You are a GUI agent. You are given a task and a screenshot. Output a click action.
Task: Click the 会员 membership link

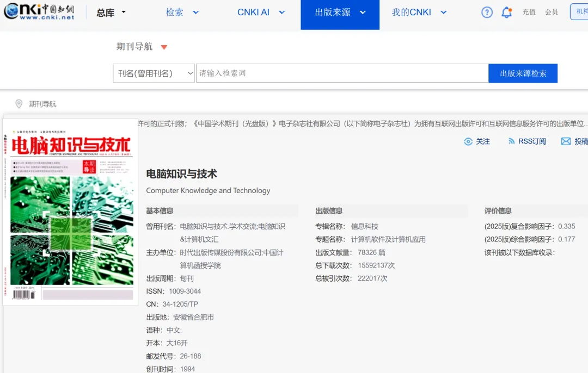[552, 12]
